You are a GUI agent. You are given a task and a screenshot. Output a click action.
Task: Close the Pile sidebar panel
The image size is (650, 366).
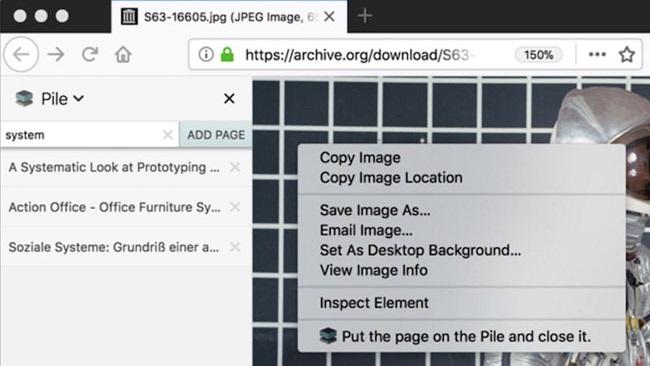(x=229, y=99)
